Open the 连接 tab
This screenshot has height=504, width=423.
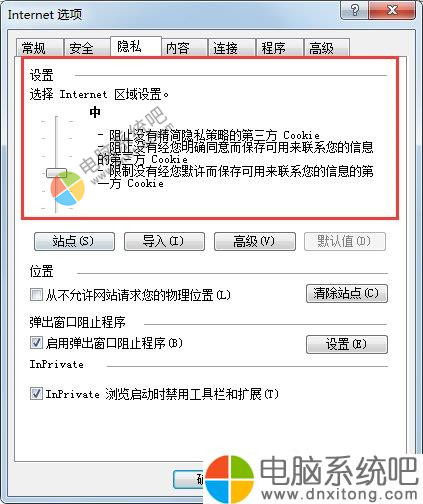coord(232,48)
